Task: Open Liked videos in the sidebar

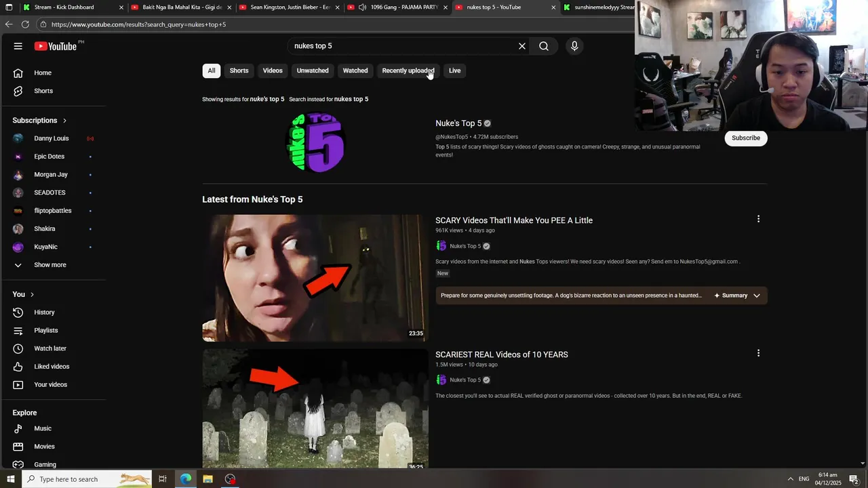Action: point(53,367)
